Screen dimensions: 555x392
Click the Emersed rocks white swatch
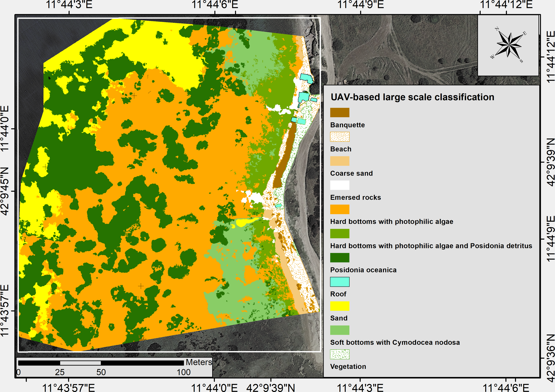(340, 185)
